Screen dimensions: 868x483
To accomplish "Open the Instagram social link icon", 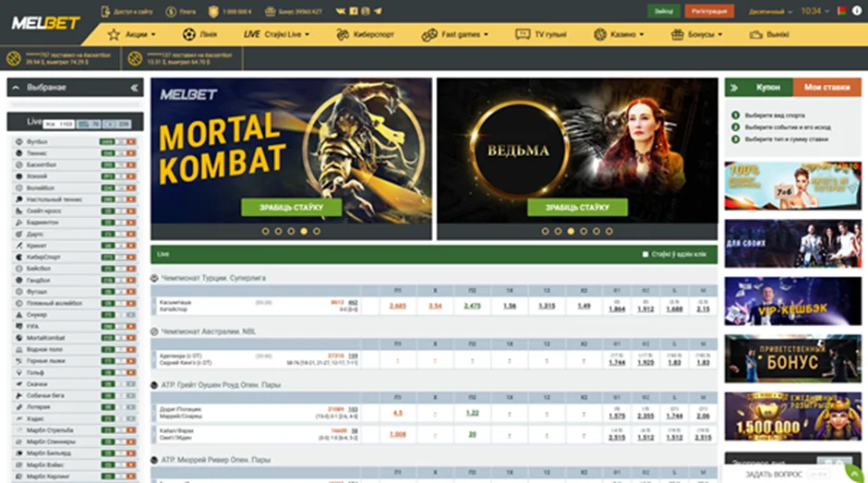I will 366,11.
